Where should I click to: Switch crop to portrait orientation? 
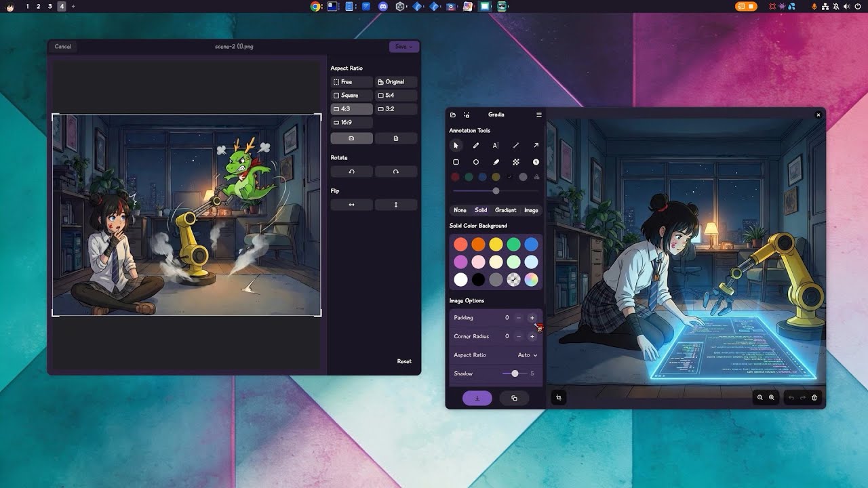coord(396,138)
